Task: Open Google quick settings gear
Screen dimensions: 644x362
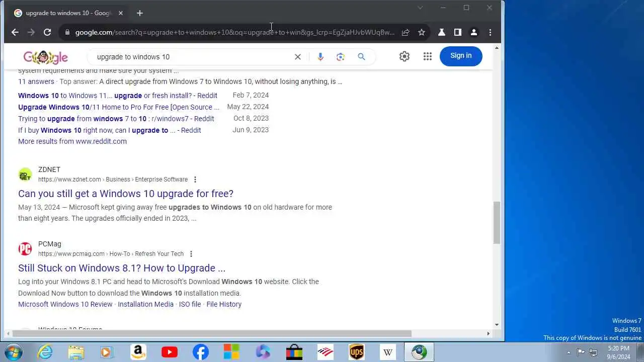Action: click(x=405, y=56)
